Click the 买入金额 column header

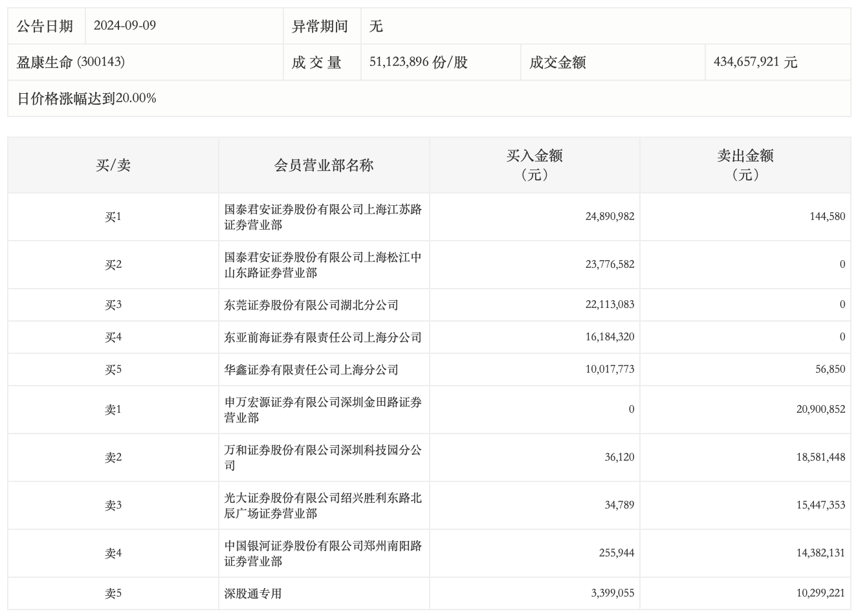tap(534, 165)
